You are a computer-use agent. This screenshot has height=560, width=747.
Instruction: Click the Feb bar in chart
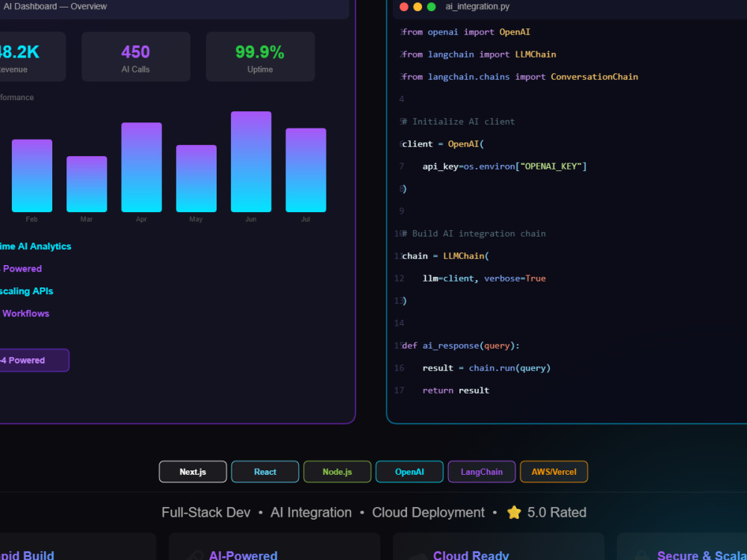32,175
